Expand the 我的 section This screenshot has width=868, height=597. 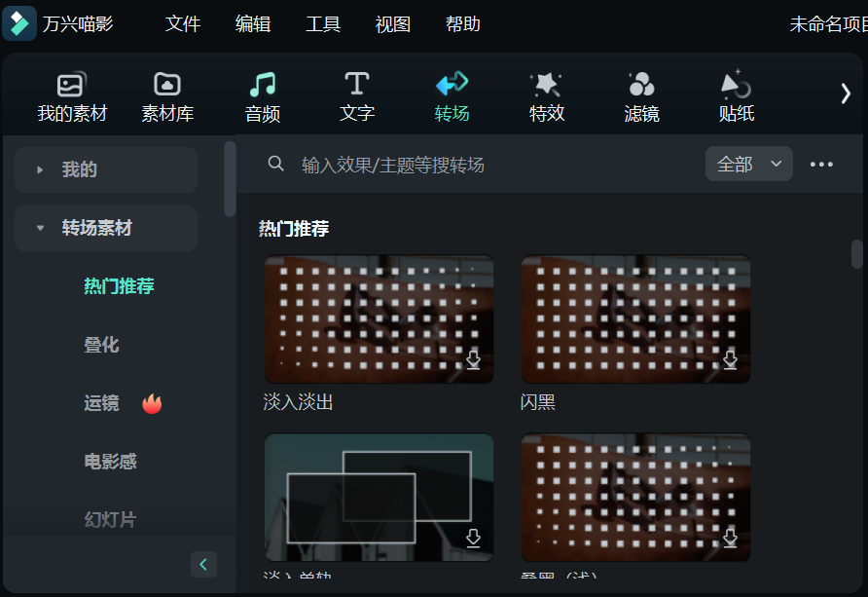[x=105, y=169]
